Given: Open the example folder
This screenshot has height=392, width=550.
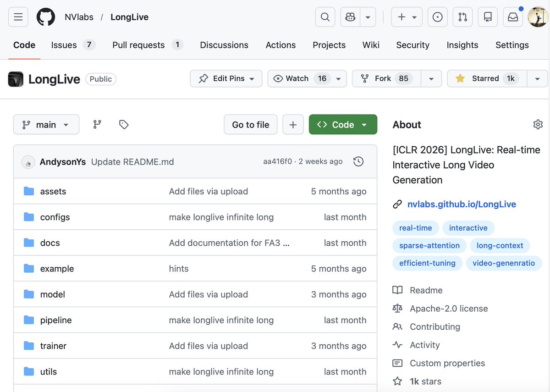Looking at the screenshot, I should [x=57, y=268].
